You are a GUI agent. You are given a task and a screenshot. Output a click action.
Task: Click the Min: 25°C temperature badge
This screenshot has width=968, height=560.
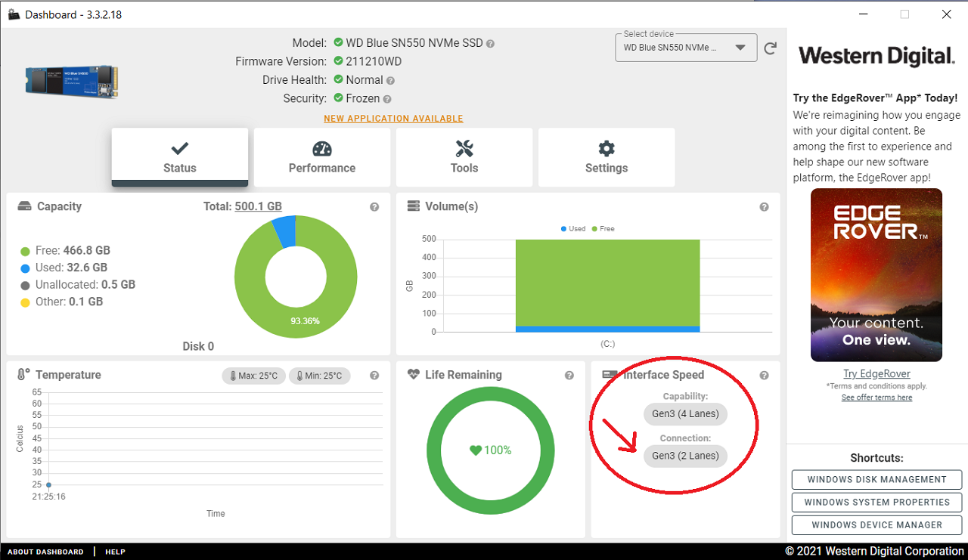point(318,376)
